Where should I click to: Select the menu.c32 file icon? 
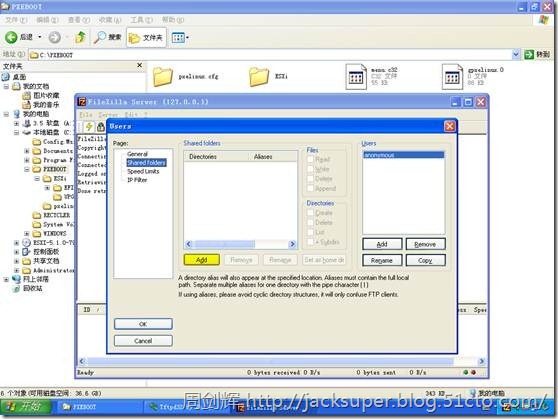click(x=356, y=77)
